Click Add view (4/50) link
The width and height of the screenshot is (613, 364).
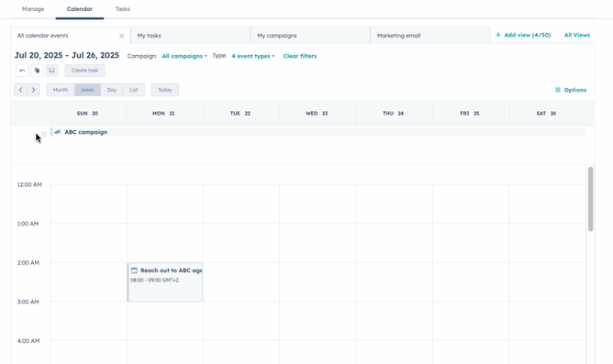[523, 35]
